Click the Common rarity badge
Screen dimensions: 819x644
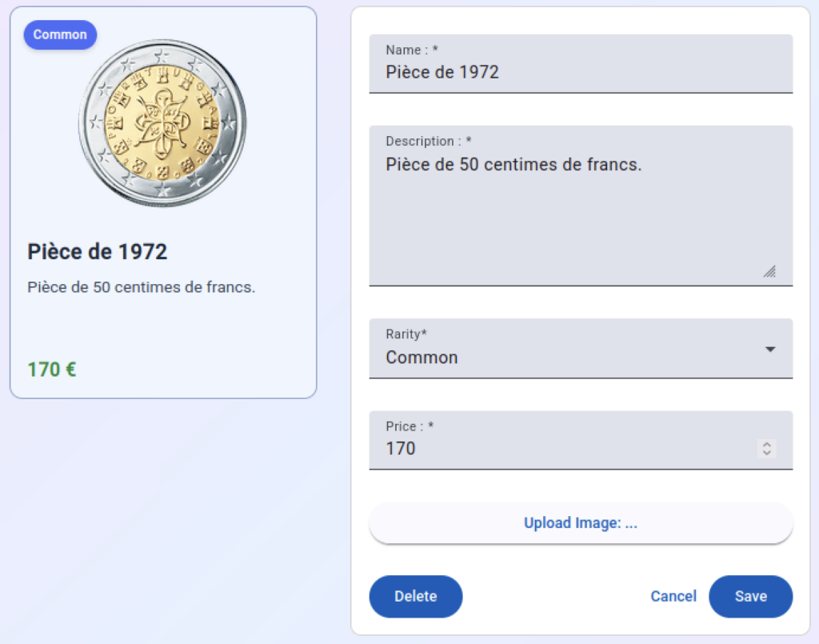[x=60, y=34]
